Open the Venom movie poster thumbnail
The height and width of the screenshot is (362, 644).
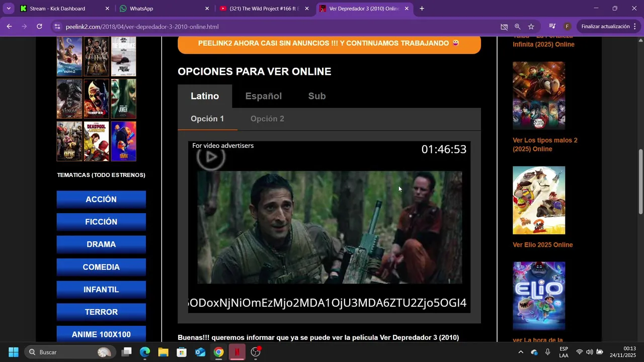coord(69,99)
